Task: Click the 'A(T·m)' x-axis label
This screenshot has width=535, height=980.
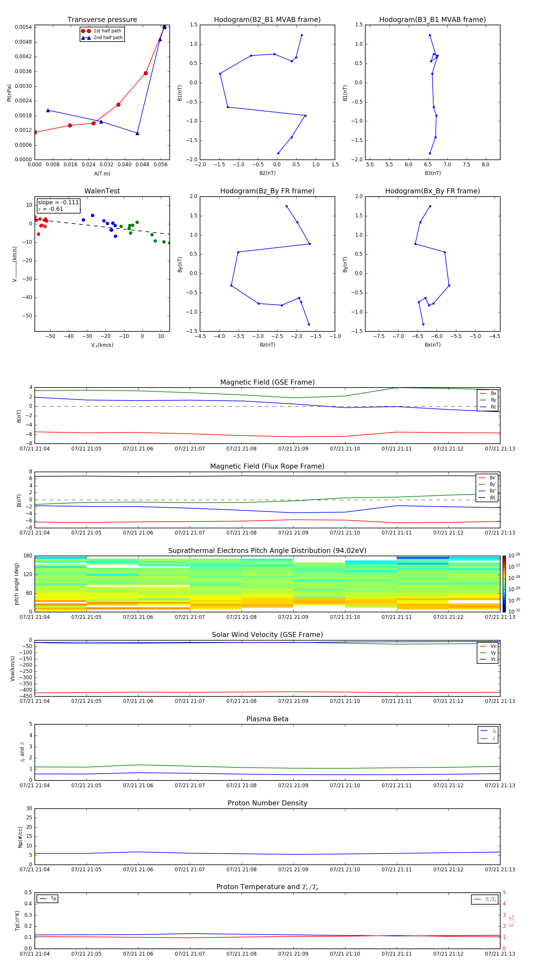Action: coord(102,174)
